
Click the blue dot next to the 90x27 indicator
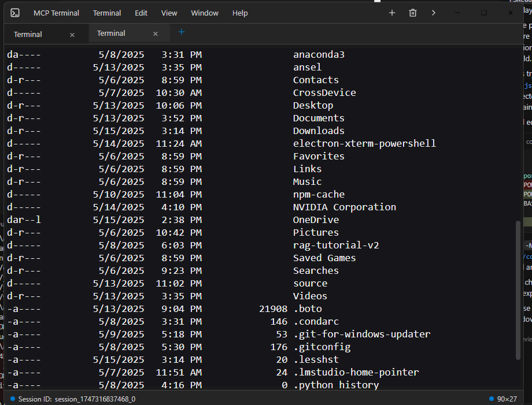point(491,398)
